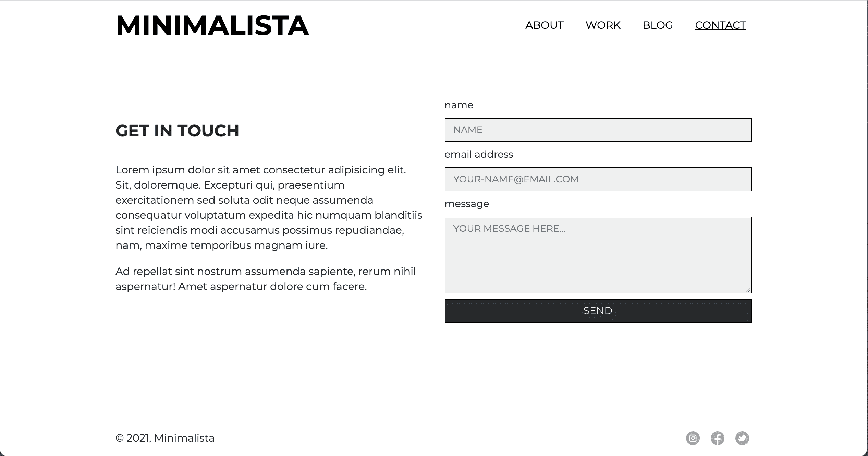
Task: Click the "name" field label
Action: 459,105
